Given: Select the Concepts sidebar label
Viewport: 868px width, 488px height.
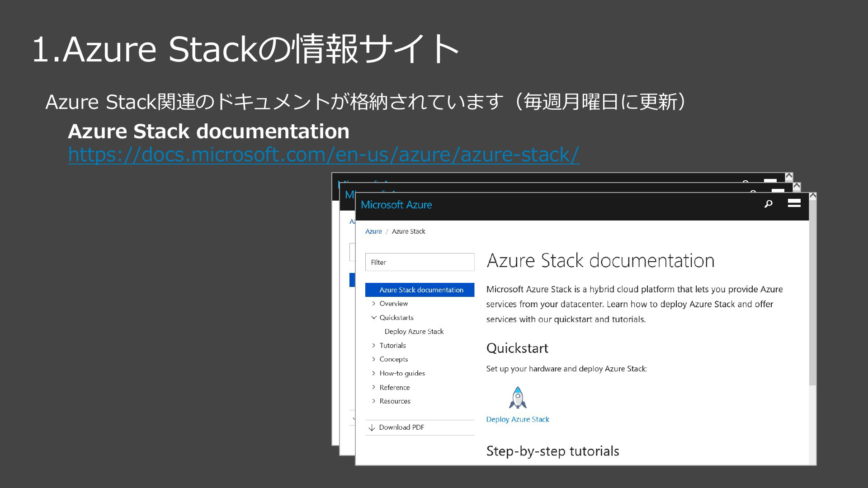Looking at the screenshot, I should click(x=393, y=359).
